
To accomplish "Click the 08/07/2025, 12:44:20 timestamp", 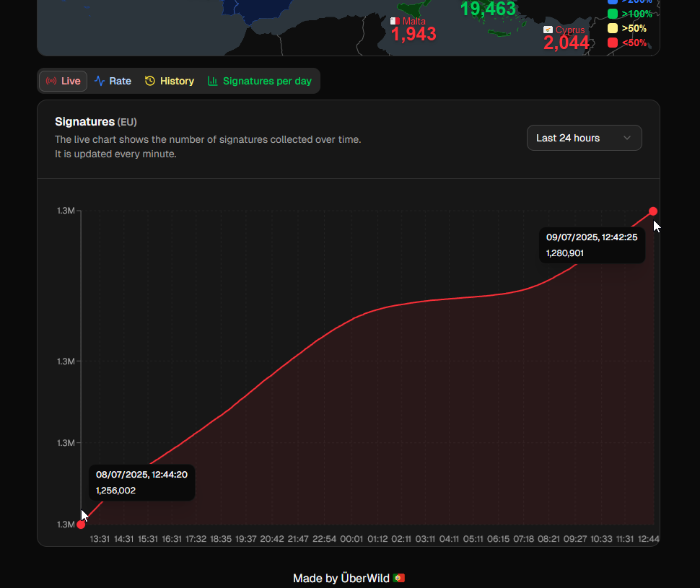I will pyautogui.click(x=141, y=475).
